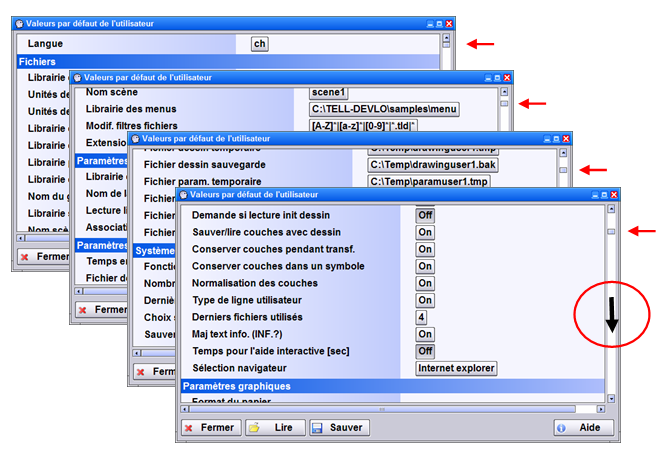This screenshot has height=464, width=671.
Task: Toggle 'Sauver/lire couches avec dessin' On button
Action: [x=425, y=232]
